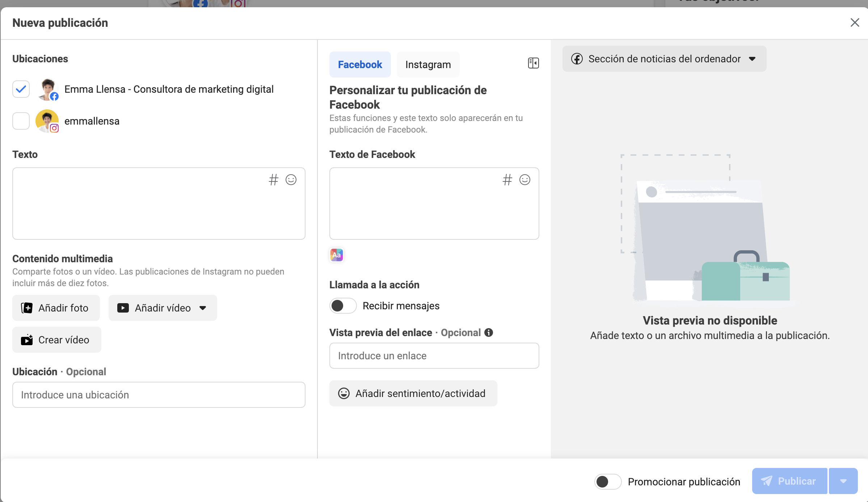Open Sección de noticias del ordenador dropdown
The height and width of the screenshot is (502, 868).
tap(664, 59)
